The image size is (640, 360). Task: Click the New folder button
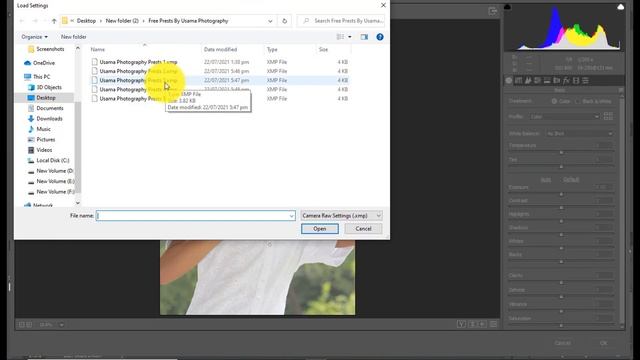coord(73,37)
